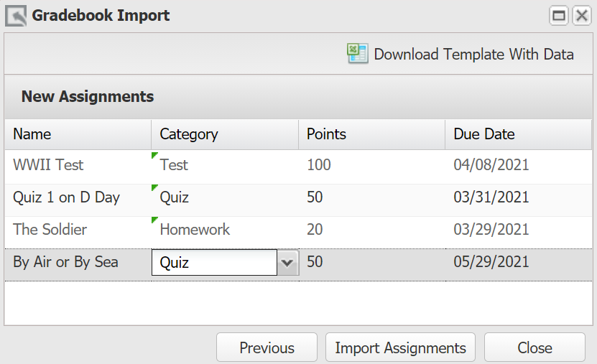Maximize the Gradebook Import dialog
Screen dimensions: 597x364
click(558, 16)
